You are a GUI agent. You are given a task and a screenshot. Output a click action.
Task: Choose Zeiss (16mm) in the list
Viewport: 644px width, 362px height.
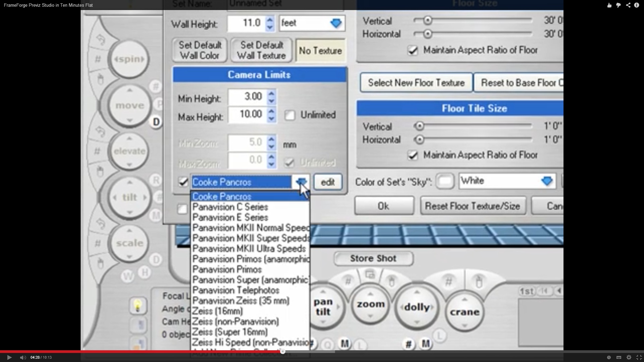(x=217, y=311)
